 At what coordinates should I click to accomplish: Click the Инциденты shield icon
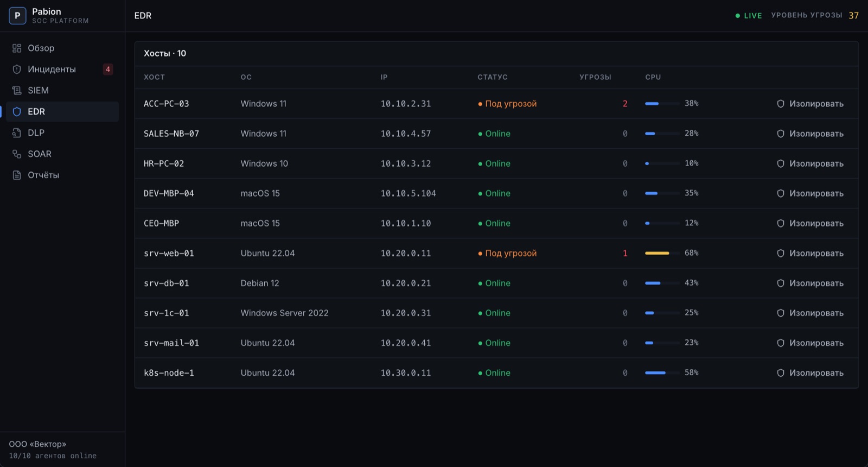tap(17, 70)
